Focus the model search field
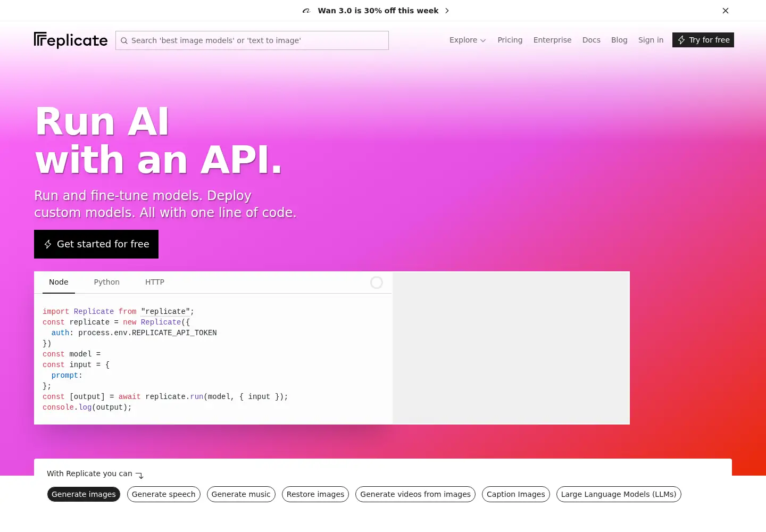Viewport: 766px width, 532px height. (x=252, y=40)
